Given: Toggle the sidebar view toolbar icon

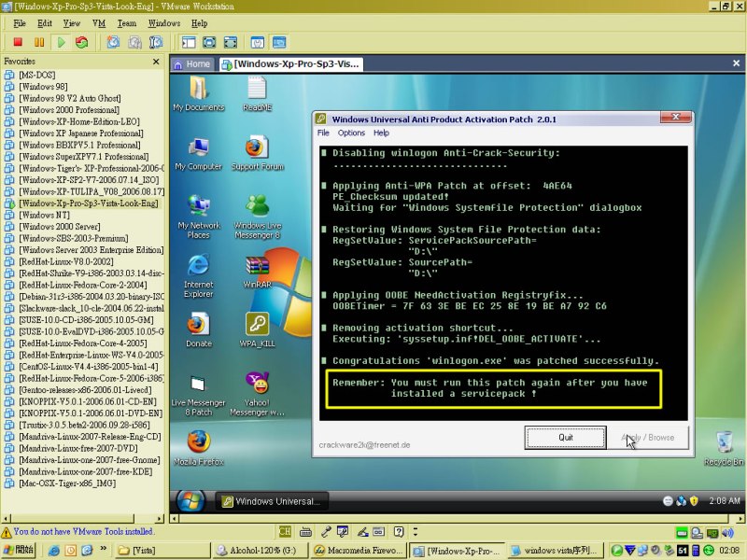Looking at the screenshot, I should pyautogui.click(x=189, y=42).
